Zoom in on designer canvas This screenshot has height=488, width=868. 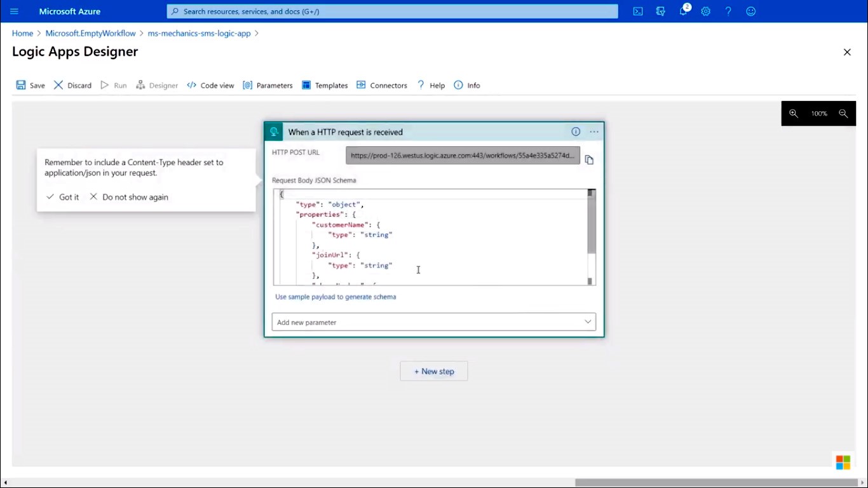click(x=794, y=114)
